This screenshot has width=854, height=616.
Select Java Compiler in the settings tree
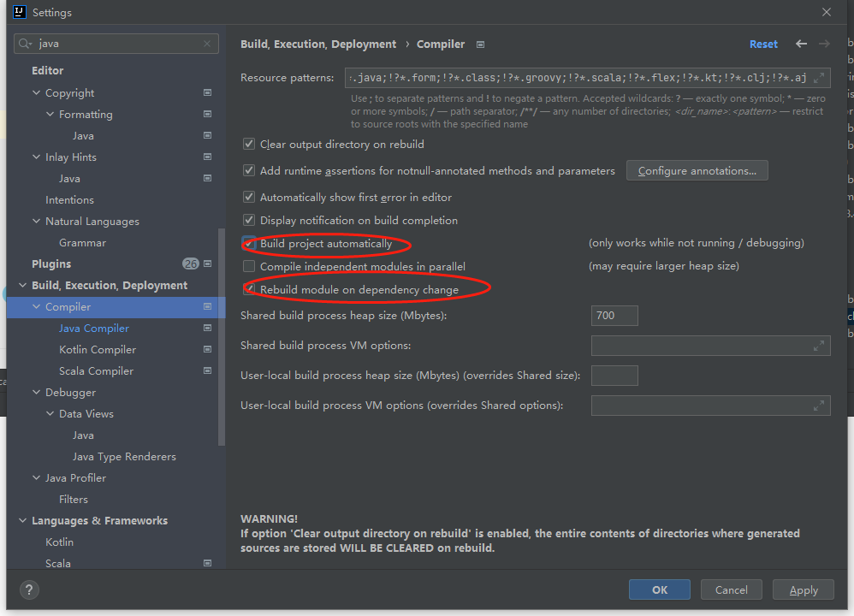tap(94, 329)
